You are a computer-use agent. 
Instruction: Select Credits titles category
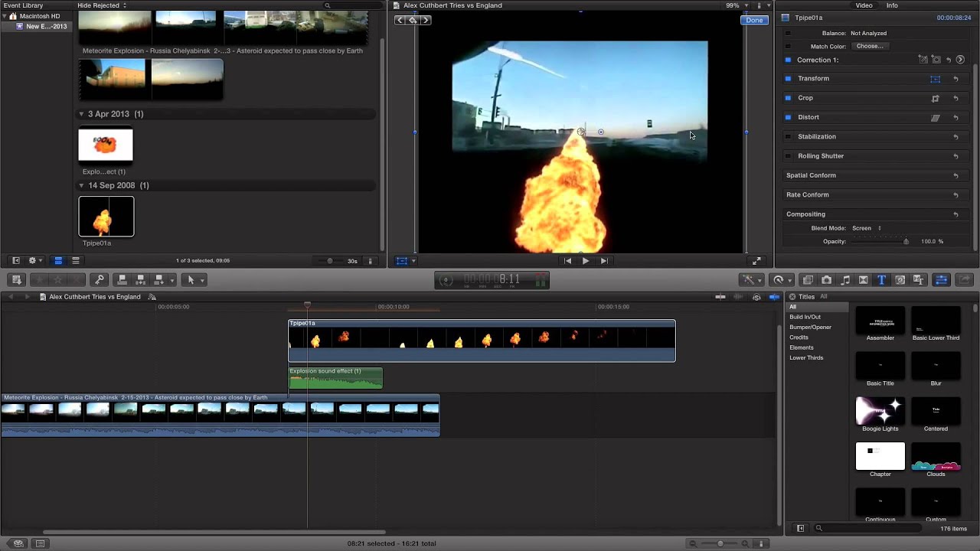click(799, 337)
